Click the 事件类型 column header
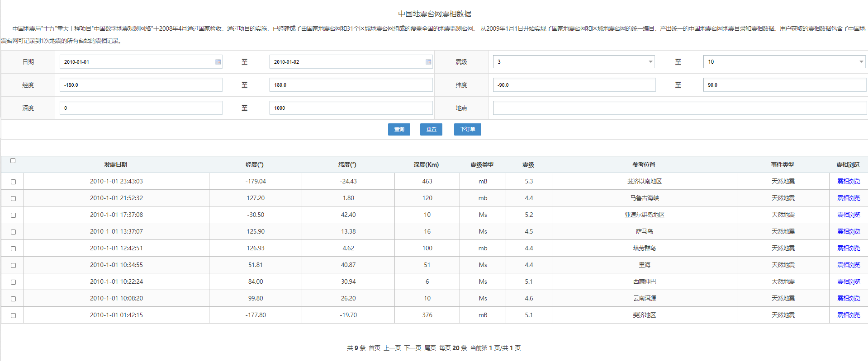This screenshot has height=361, width=868. click(783, 164)
